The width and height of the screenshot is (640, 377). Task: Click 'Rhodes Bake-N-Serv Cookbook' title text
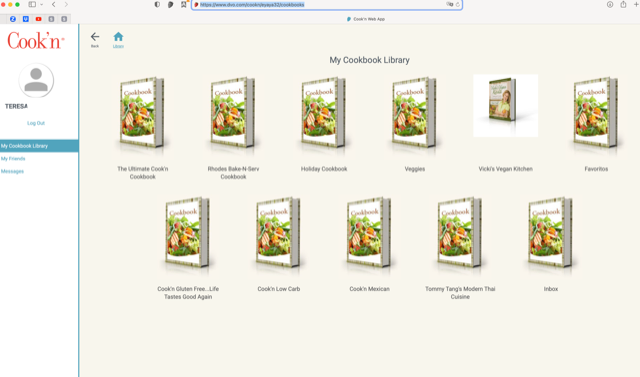click(233, 173)
